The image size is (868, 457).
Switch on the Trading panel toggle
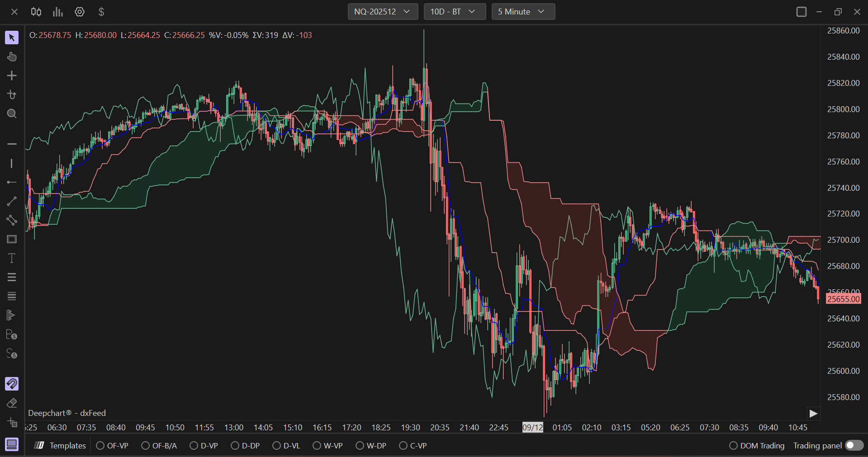pos(854,445)
